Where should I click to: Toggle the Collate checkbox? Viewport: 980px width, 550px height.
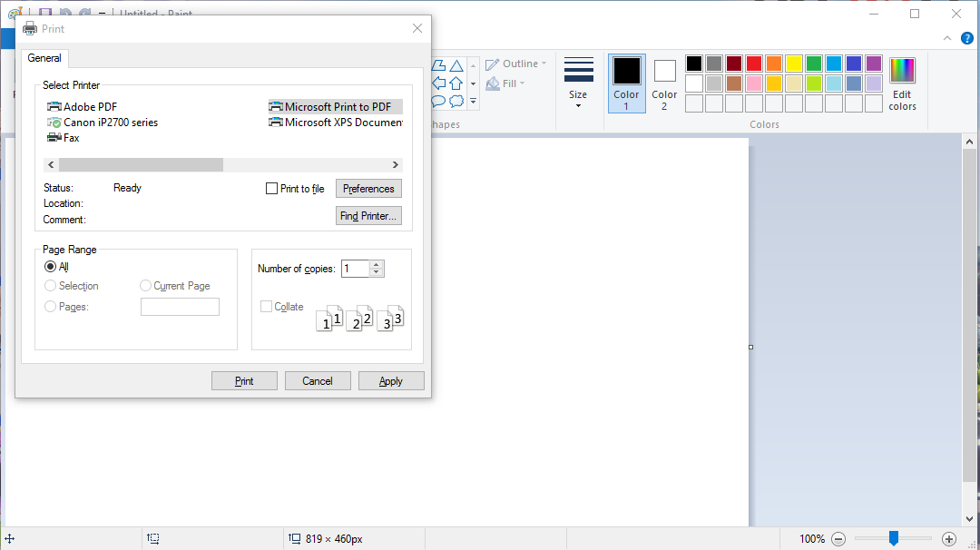click(266, 306)
